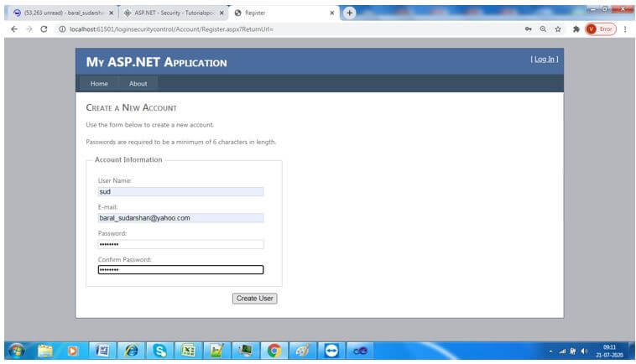Open Google Chrome taskbar icon
Viewport: 636px width, 364px height.
tap(274, 351)
